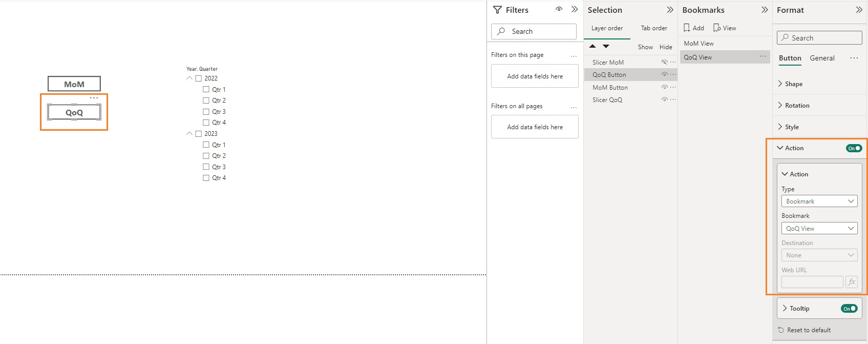Select the General tab in Format pane

tap(822, 58)
